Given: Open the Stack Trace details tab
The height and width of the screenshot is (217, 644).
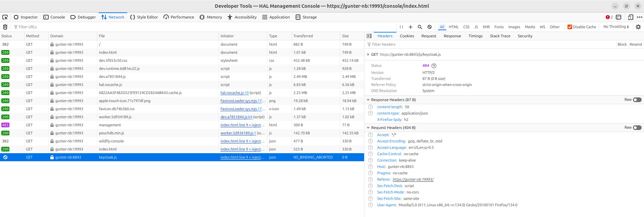Looking at the screenshot, I should (500, 36).
